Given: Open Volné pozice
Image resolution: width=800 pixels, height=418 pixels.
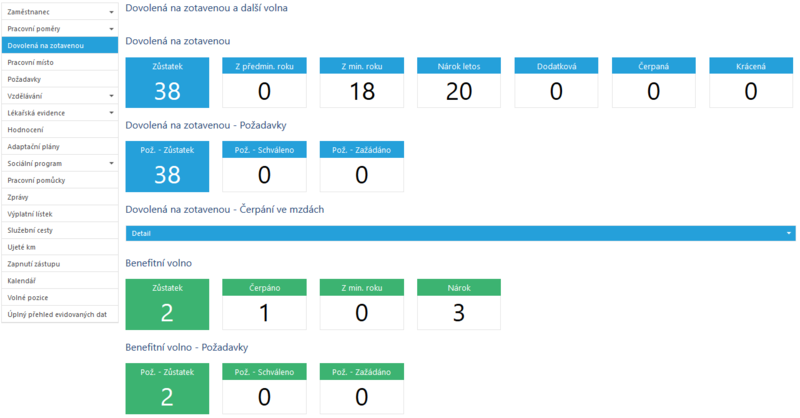Looking at the screenshot, I should point(60,298).
